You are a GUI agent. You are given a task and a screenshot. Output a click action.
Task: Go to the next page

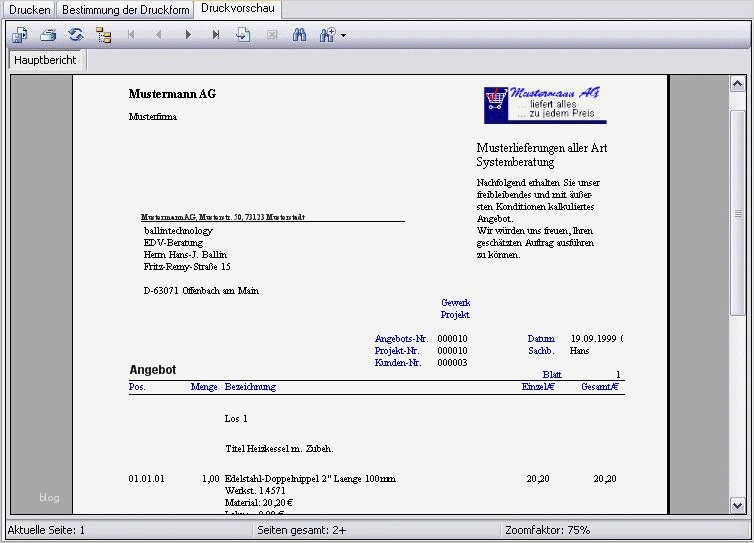tap(188, 35)
